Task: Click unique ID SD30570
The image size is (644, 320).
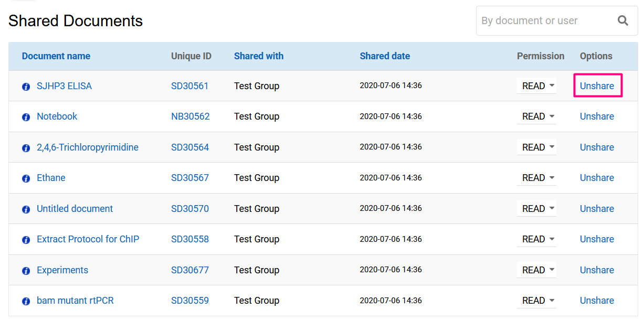Action: pos(190,209)
